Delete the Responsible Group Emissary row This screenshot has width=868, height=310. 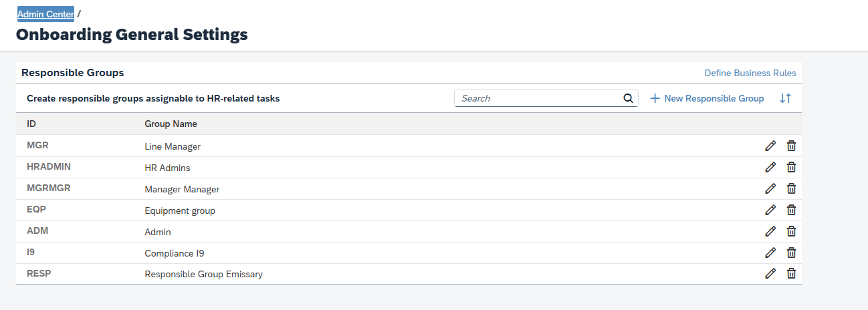(791, 273)
